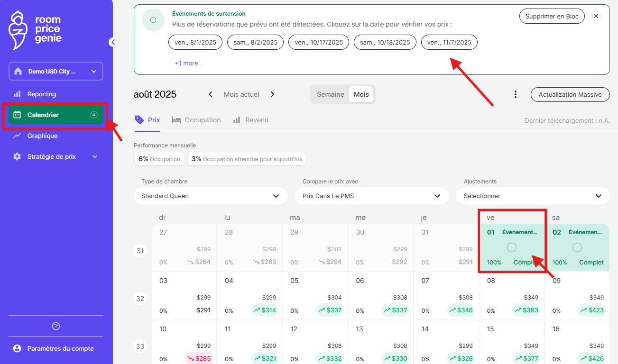
Task: Open the help question mark icon
Action: pyautogui.click(x=56, y=326)
